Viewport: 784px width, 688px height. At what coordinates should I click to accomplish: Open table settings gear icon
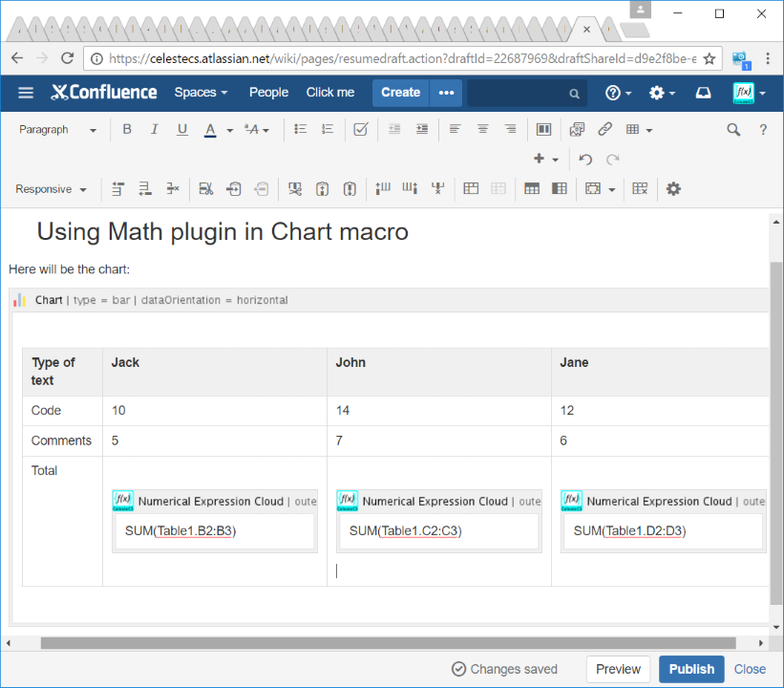(673, 189)
